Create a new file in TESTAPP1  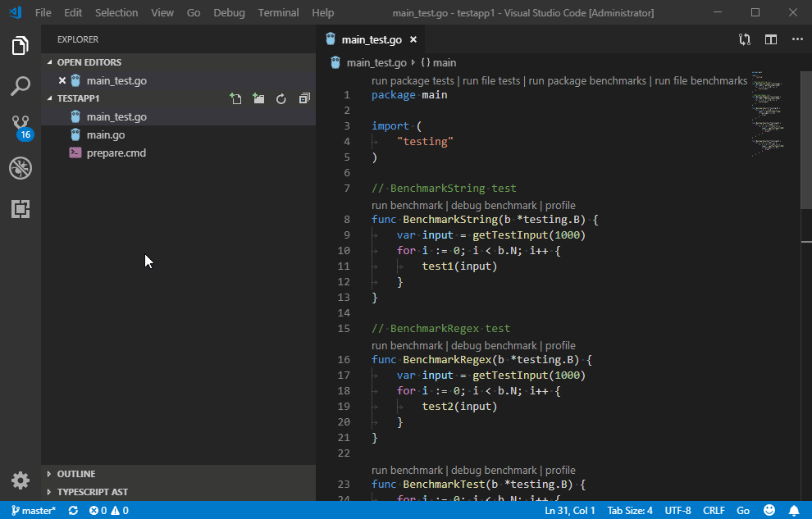[235, 98]
